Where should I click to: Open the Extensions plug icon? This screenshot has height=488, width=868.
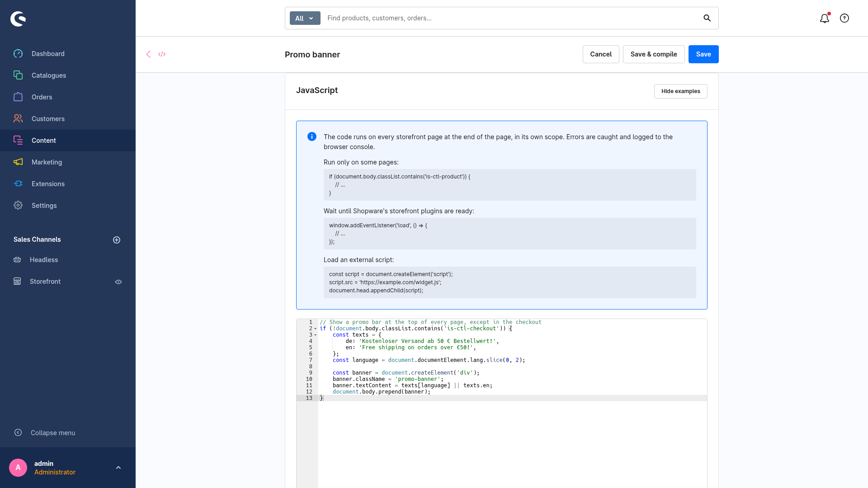[x=18, y=184]
